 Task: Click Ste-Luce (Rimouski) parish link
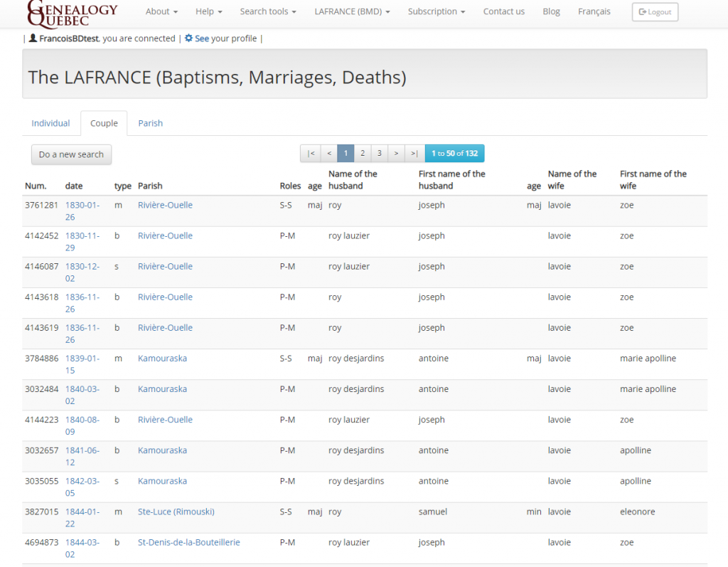pyautogui.click(x=176, y=512)
